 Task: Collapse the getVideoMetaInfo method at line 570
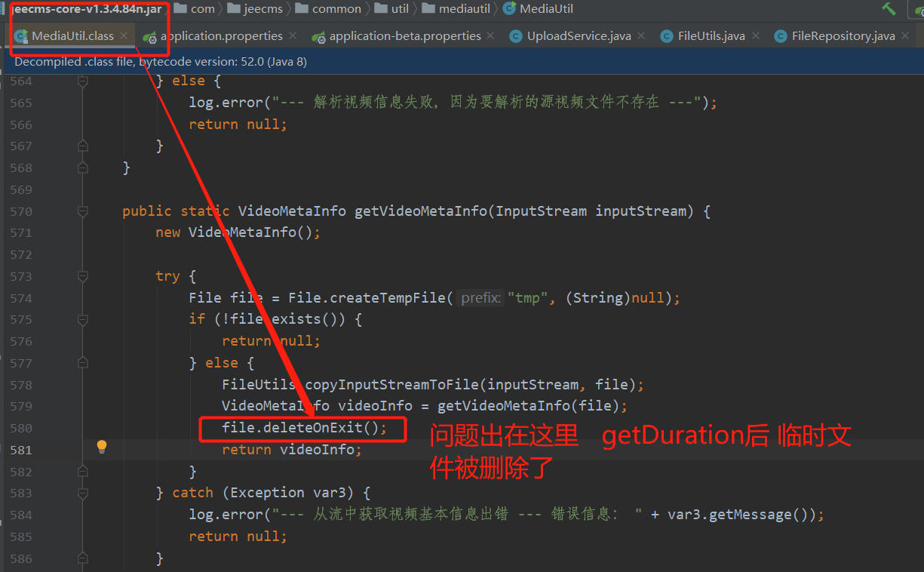pos(83,211)
